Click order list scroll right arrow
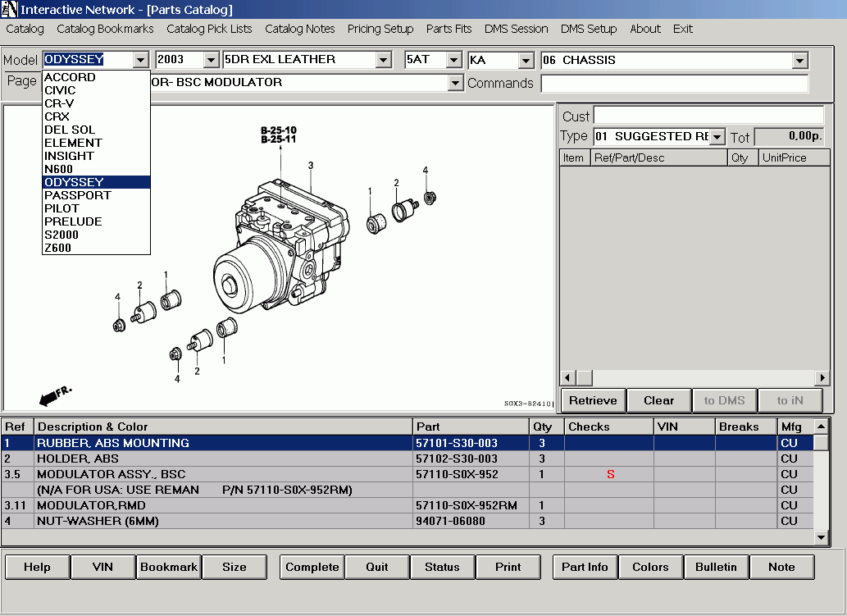847x616 pixels. [822, 377]
